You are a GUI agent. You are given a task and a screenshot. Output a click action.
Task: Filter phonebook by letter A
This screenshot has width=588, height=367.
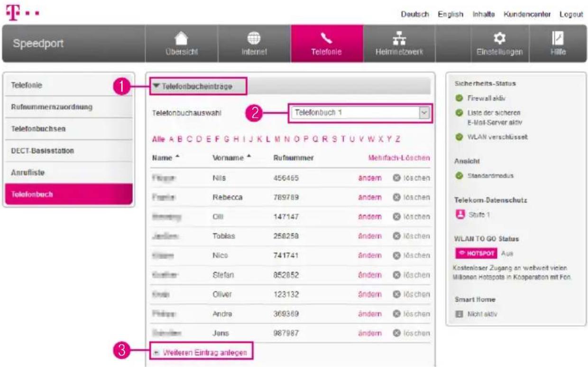[x=172, y=139]
